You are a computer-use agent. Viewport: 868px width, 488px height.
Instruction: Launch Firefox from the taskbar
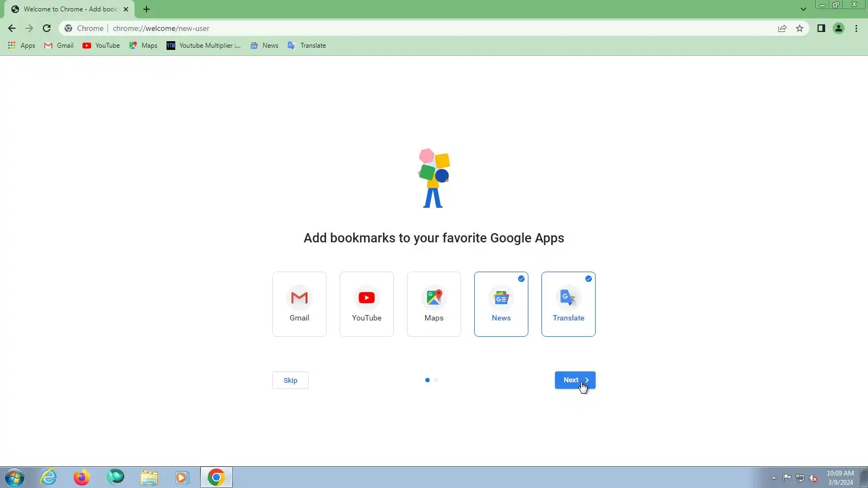coord(82,477)
